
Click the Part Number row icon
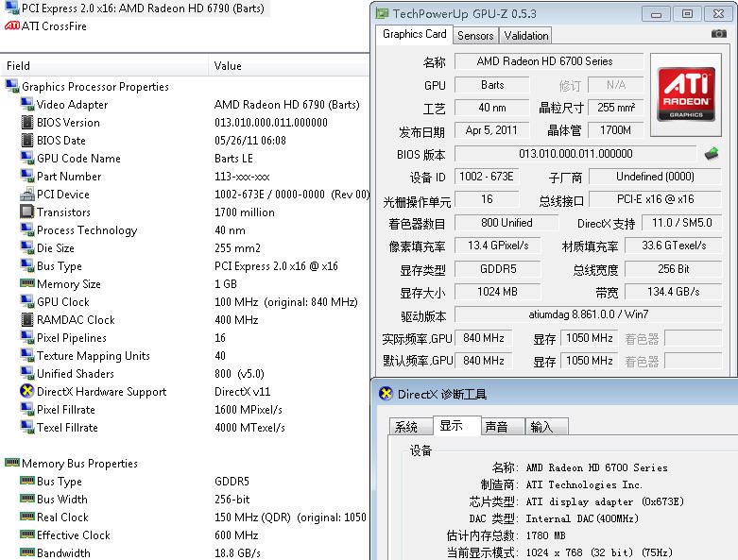27,176
